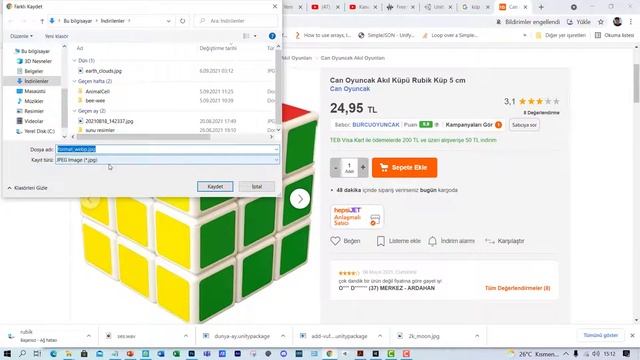
Task: Click the Beğen heart icon
Action: point(335,241)
